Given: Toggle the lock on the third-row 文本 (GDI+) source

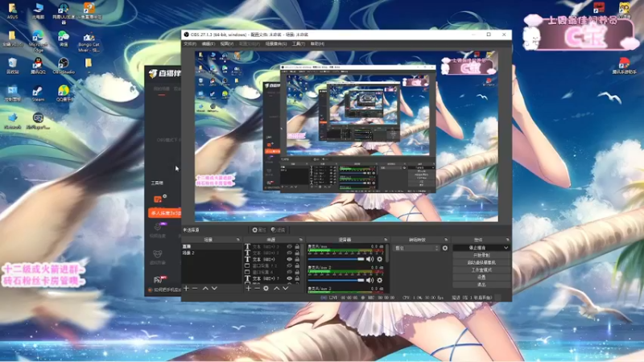Looking at the screenshot, I should (x=297, y=259).
